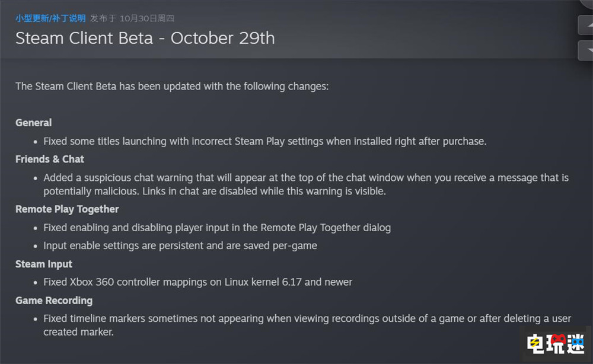Select the General section heading
Image resolution: width=593 pixels, height=364 pixels.
34,123
